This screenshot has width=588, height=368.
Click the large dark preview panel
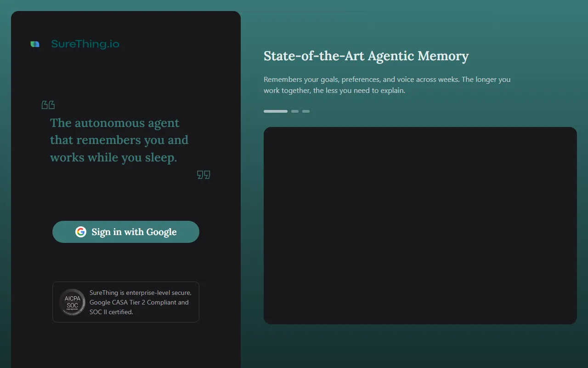(x=420, y=225)
